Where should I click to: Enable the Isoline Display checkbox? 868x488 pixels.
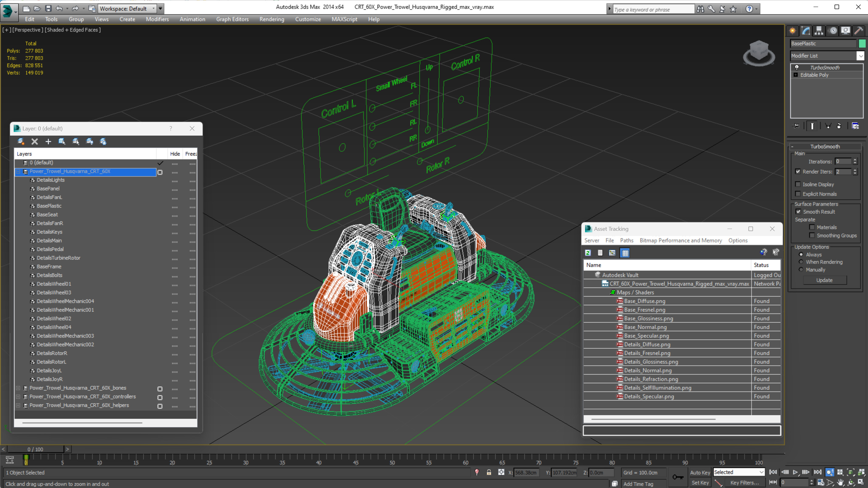click(x=798, y=184)
